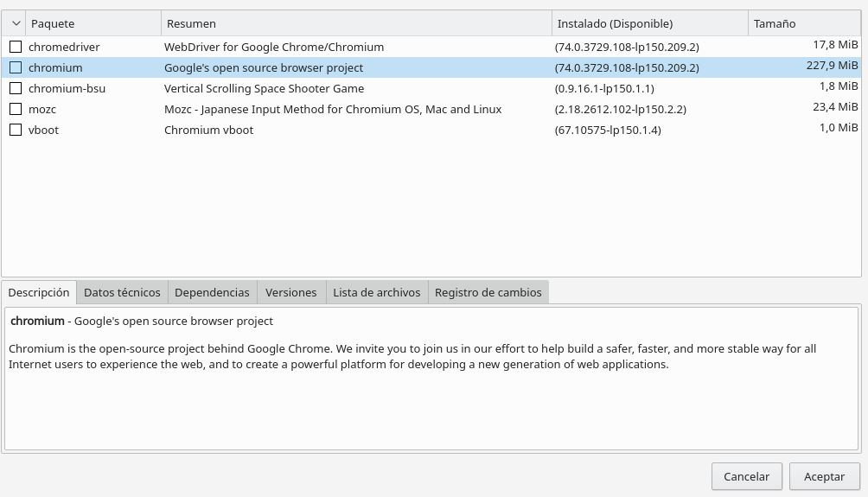The height and width of the screenshot is (497, 868).
Task: Click 'Vertical Scrolling Space Shooter Game' summary
Action: (x=264, y=88)
